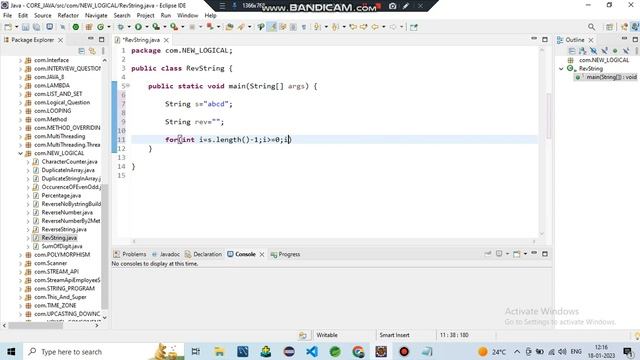Open the Navigate menu
This screenshot has height=360, width=640.
(x=96, y=15)
